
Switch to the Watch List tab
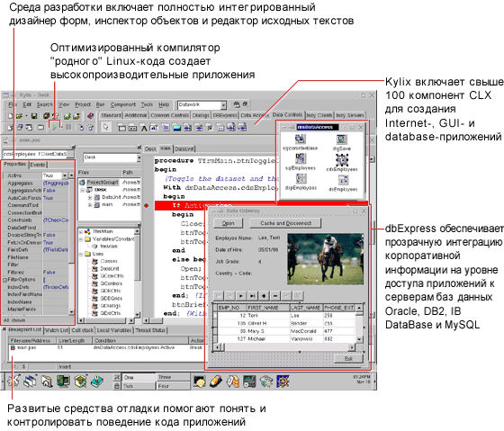pyautogui.click(x=57, y=330)
